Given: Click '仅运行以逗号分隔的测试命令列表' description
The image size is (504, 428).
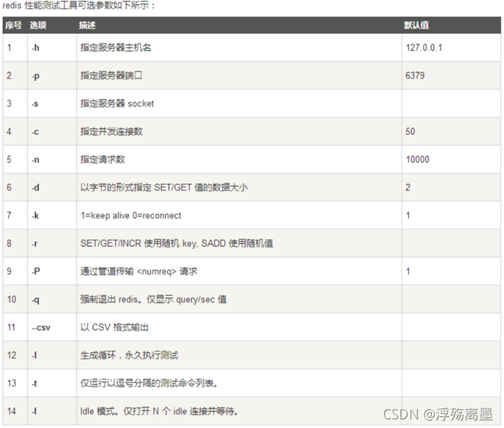Looking at the screenshot, I should pos(147,383).
